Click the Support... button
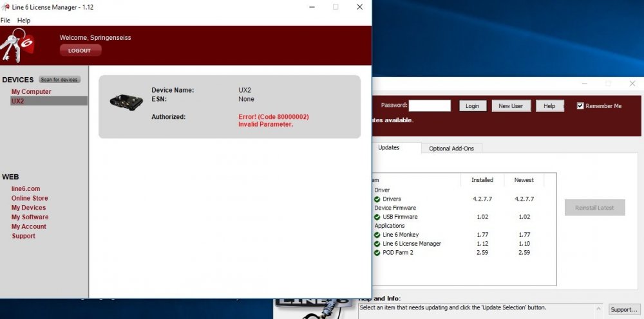The width and height of the screenshot is (644, 319). [x=623, y=310]
